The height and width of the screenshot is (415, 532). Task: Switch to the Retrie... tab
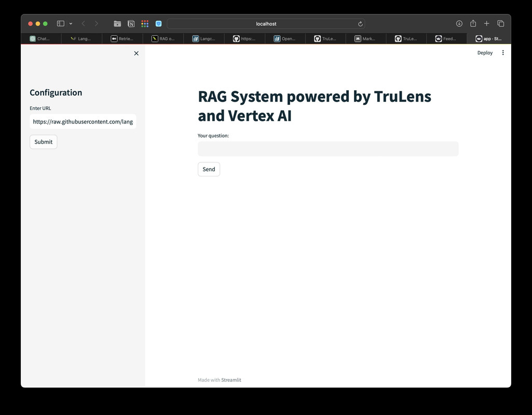point(122,39)
